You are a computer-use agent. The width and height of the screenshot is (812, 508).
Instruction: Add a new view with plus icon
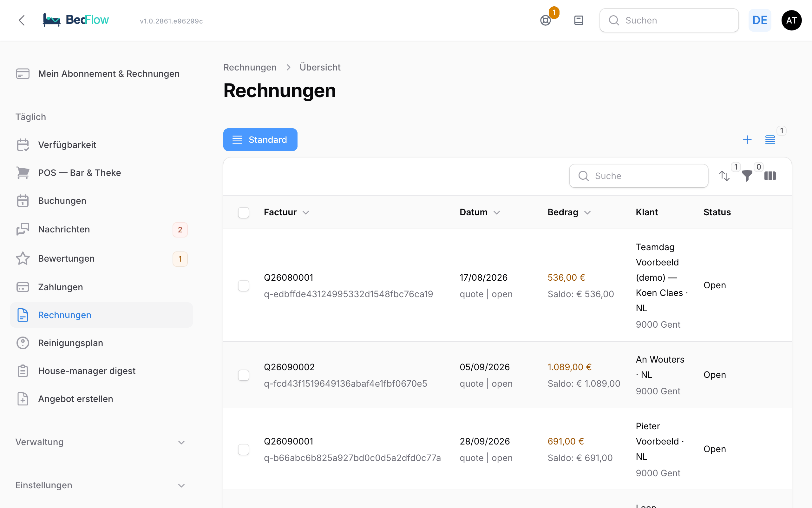click(x=747, y=139)
